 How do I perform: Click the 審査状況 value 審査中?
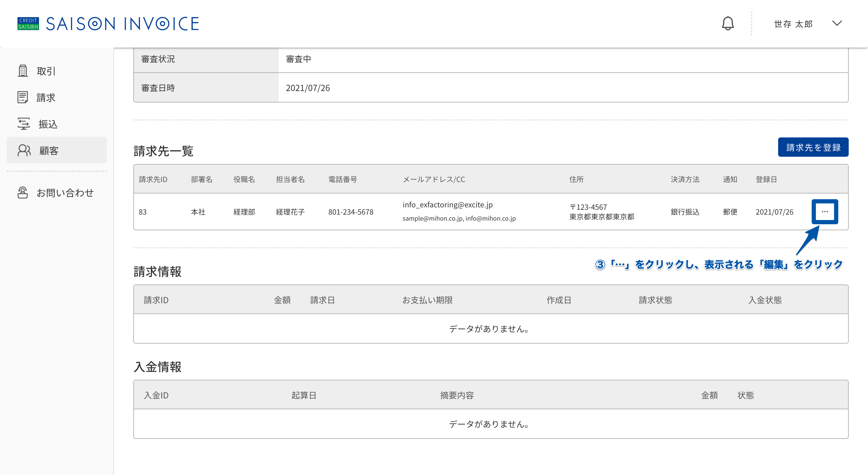point(298,59)
